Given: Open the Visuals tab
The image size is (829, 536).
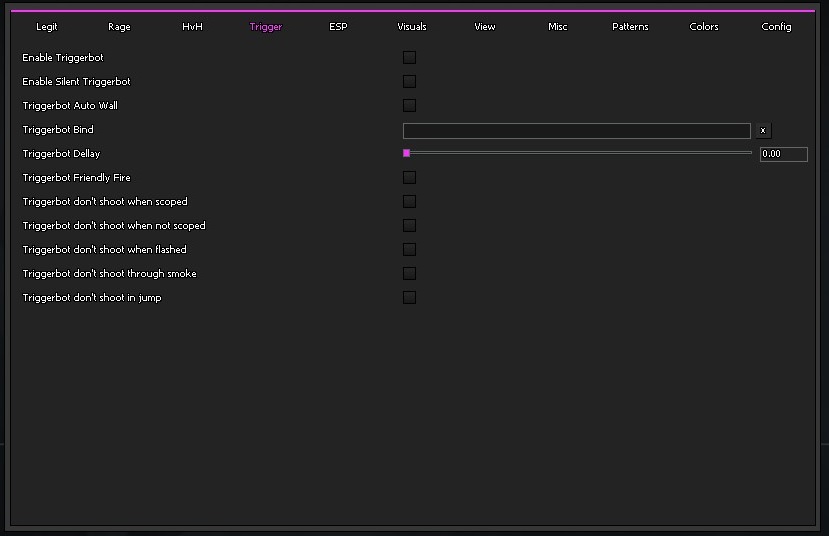Looking at the screenshot, I should click(411, 27).
